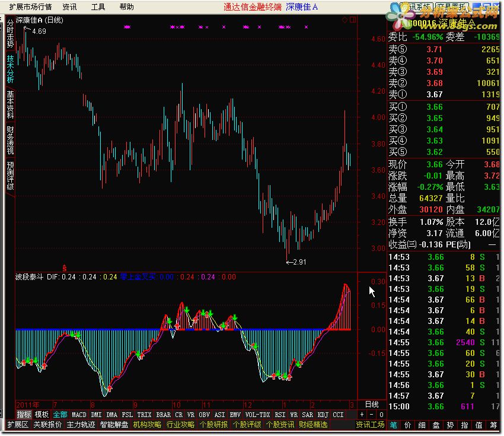Switch indicator to OBV
The width and height of the screenshot is (504, 436).
pyautogui.click(x=205, y=415)
